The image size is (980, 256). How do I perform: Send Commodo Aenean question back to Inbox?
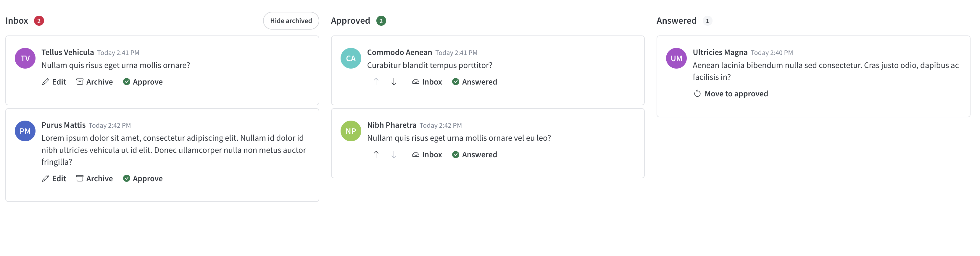click(x=427, y=82)
